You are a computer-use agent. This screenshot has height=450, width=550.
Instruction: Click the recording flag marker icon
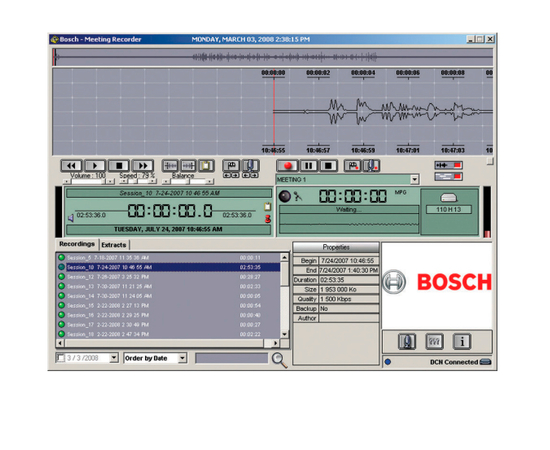(353, 166)
